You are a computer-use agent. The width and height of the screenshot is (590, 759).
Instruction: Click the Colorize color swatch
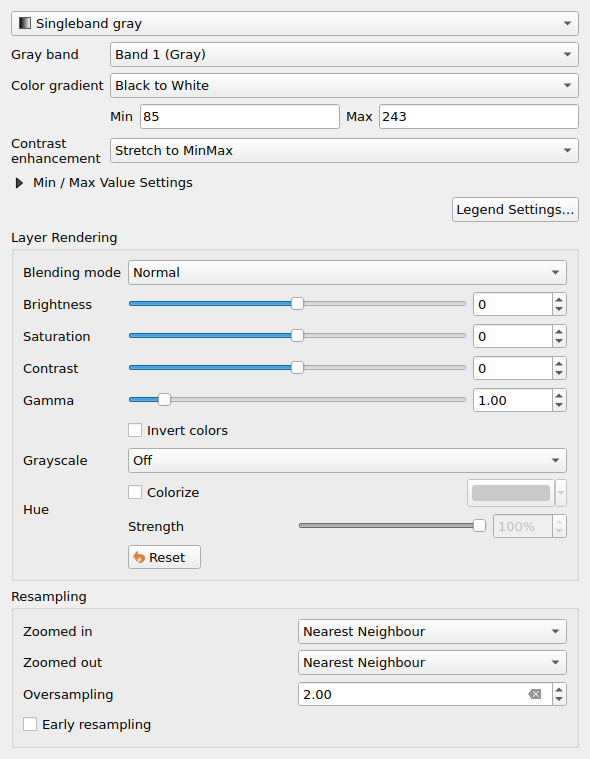511,493
